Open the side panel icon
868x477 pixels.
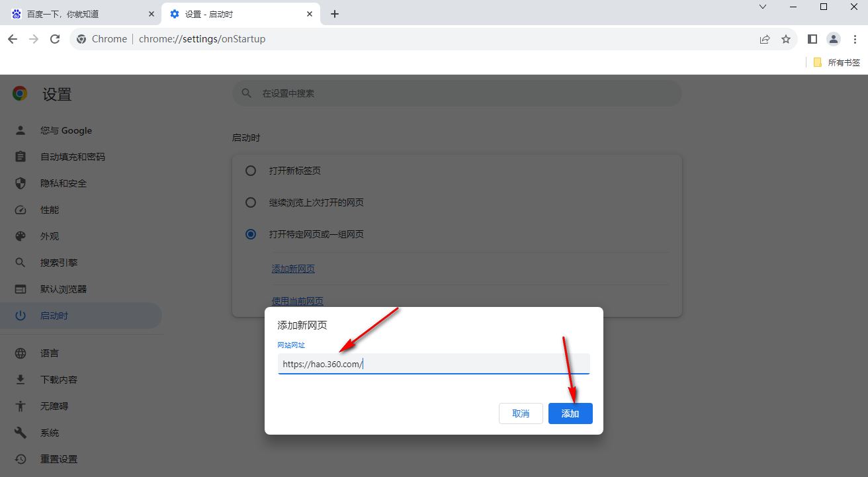coord(812,39)
